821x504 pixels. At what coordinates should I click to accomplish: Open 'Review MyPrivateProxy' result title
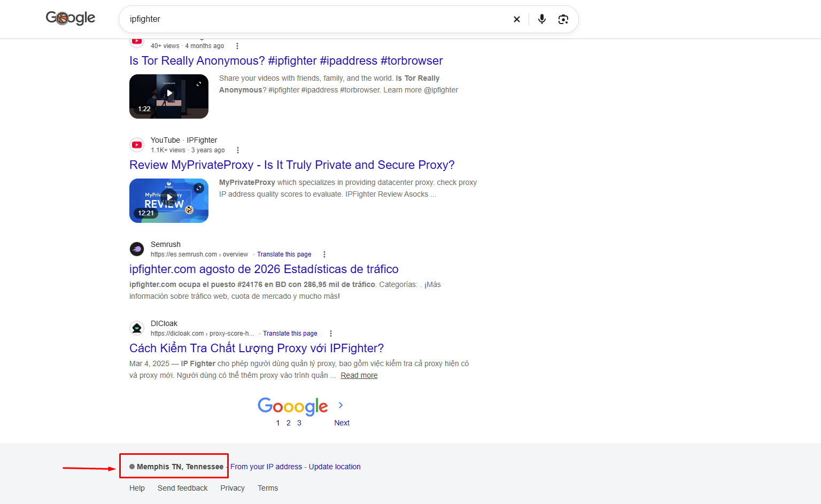click(x=292, y=165)
